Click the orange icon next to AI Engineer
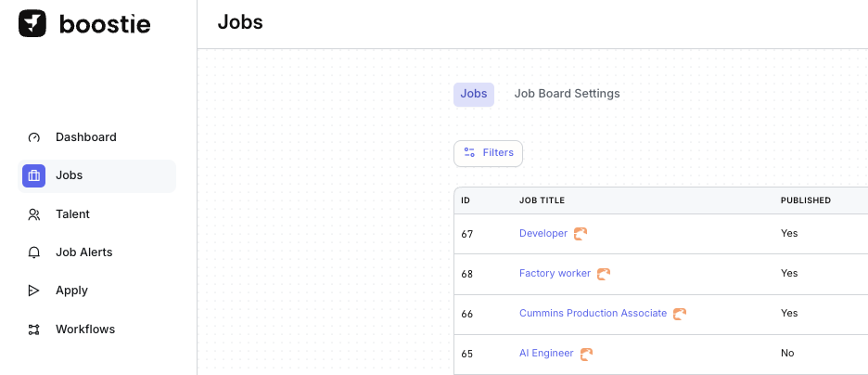The image size is (868, 375). [x=586, y=354]
